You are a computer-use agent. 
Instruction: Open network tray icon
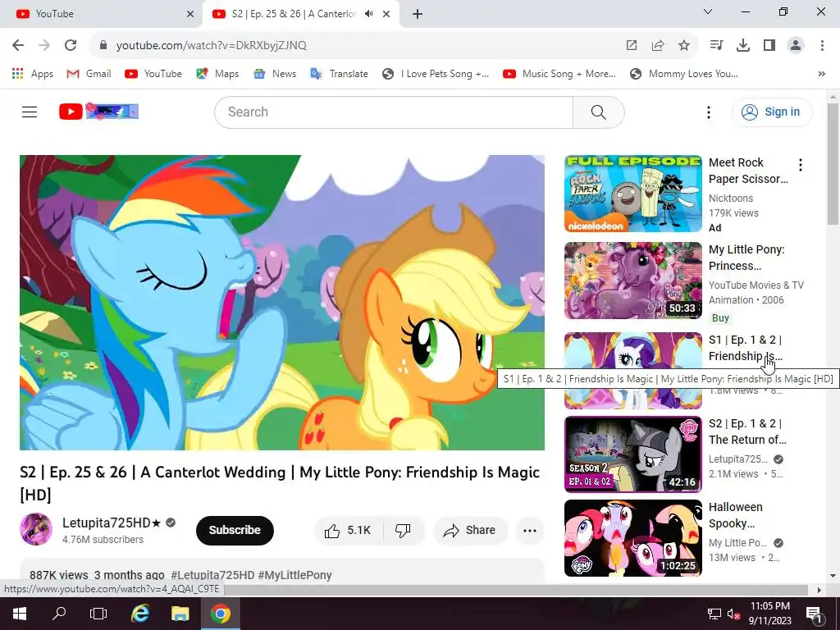point(714,614)
